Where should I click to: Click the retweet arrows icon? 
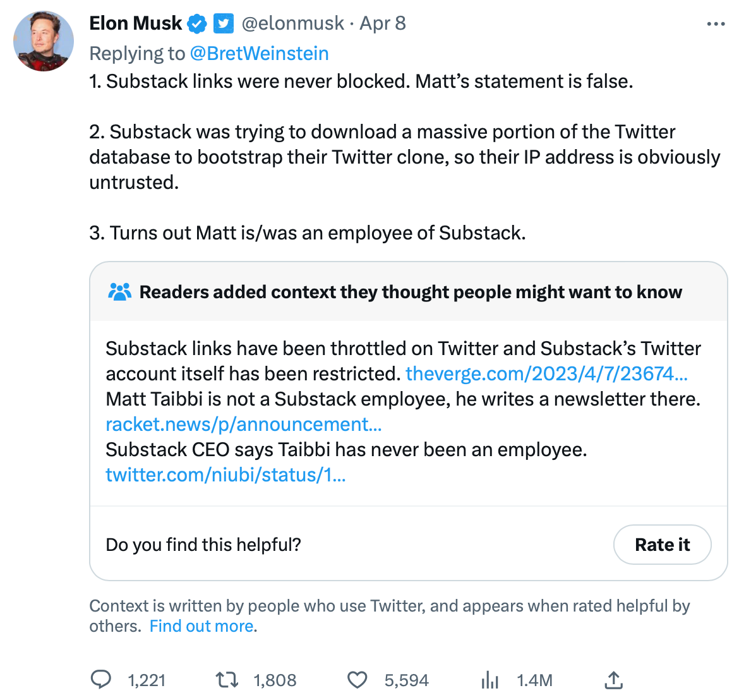pyautogui.click(x=227, y=680)
